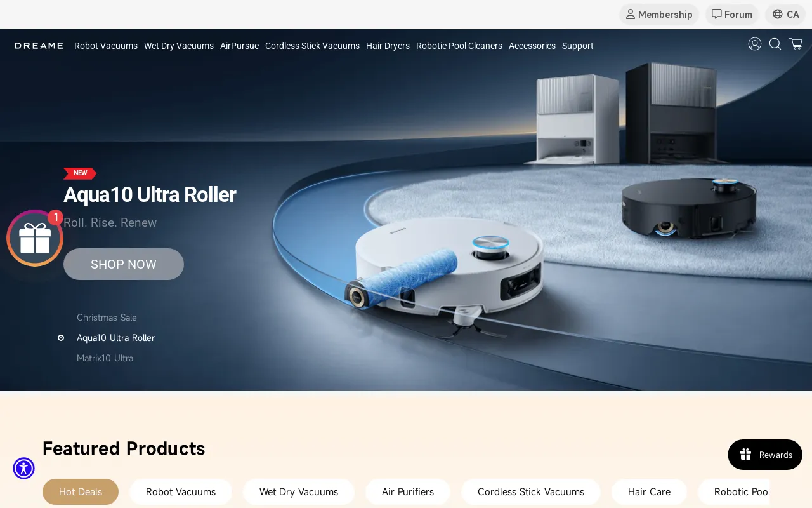Image resolution: width=812 pixels, height=508 pixels.
Task: Switch to the Hot Deals product tab
Action: 80,491
